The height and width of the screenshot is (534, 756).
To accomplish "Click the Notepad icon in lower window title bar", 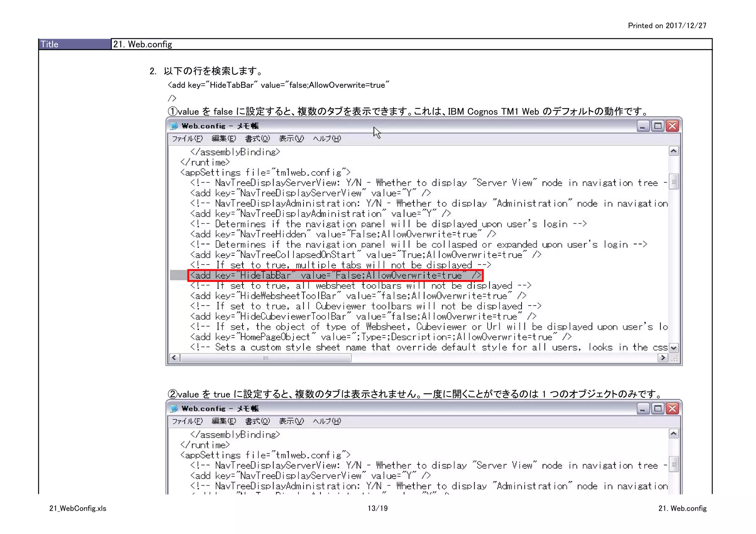I will 174,409.
